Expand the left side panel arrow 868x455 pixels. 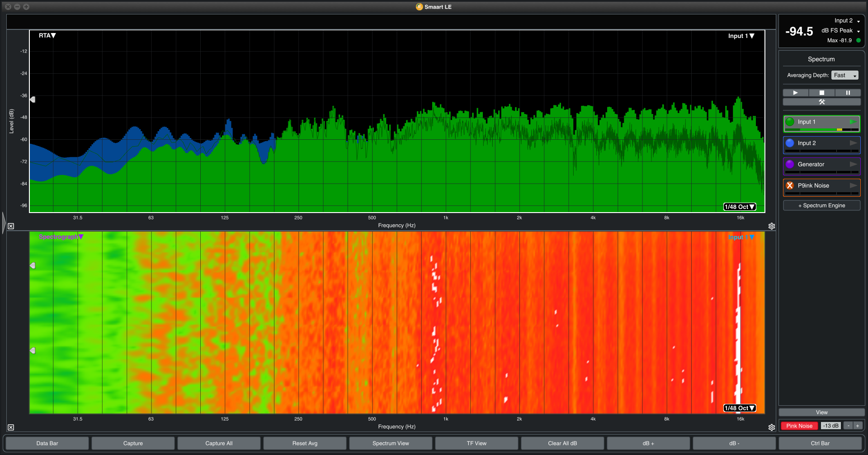tap(4, 223)
